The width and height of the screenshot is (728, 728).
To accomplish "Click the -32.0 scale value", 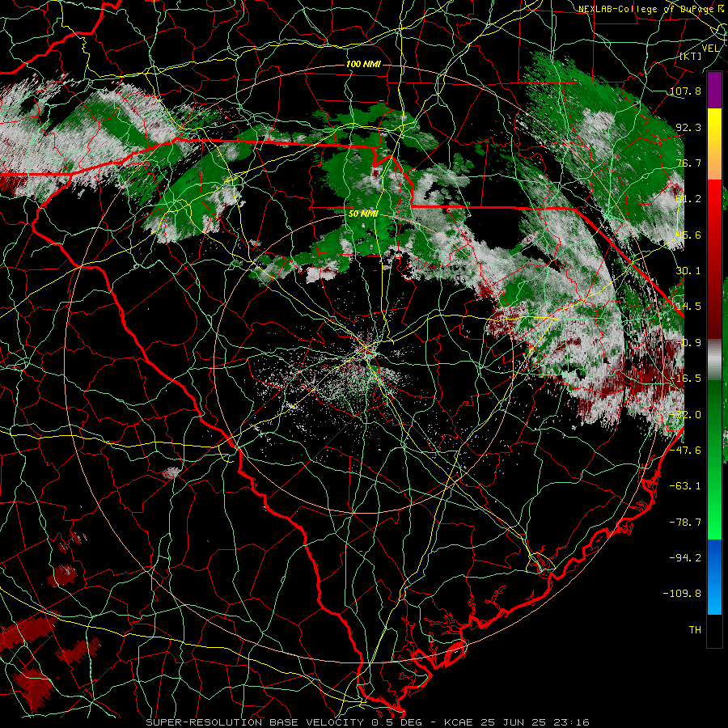I will pos(685,415).
